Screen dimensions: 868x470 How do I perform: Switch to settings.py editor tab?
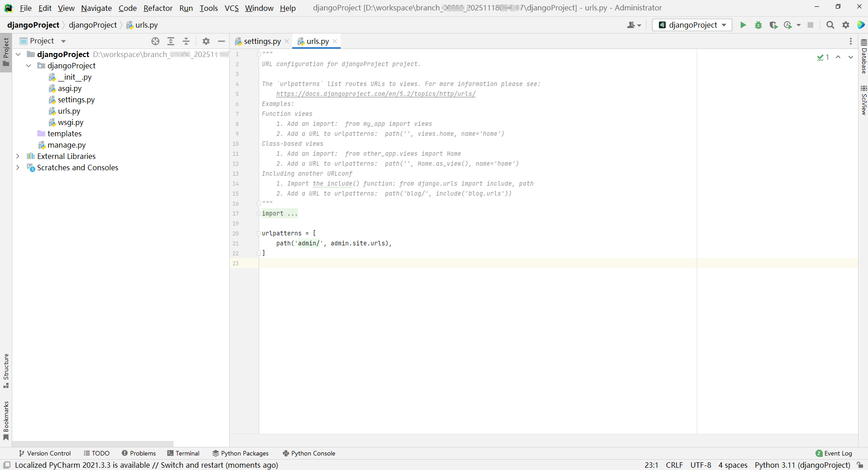click(262, 41)
